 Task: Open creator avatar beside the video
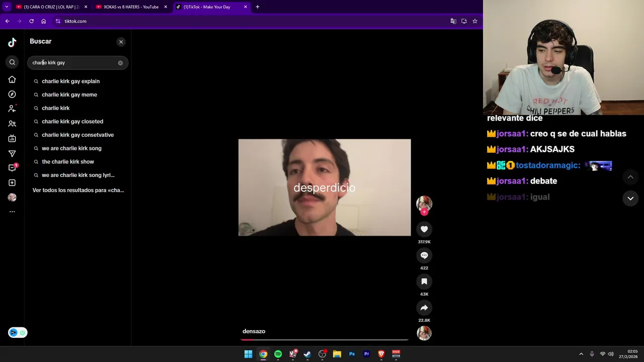tap(424, 203)
